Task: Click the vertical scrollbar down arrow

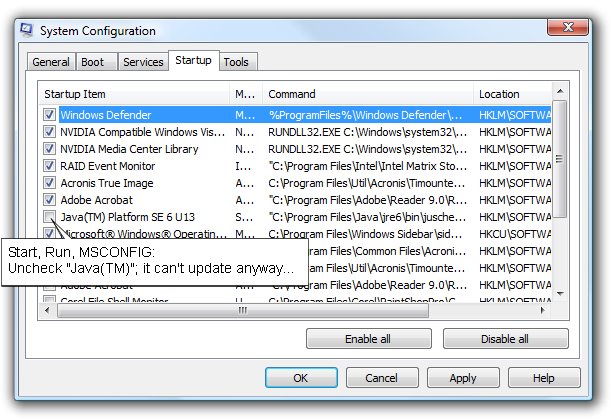Action: (x=560, y=293)
